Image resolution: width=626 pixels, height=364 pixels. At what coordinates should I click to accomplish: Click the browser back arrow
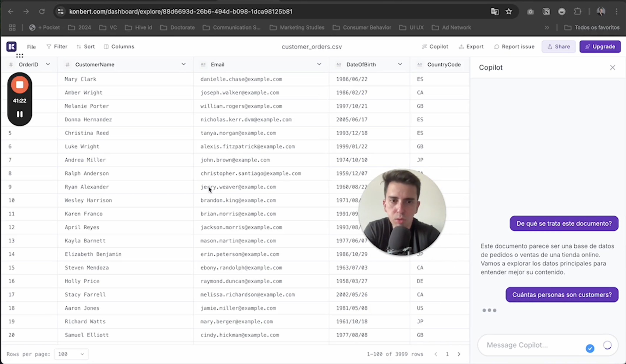[10, 12]
